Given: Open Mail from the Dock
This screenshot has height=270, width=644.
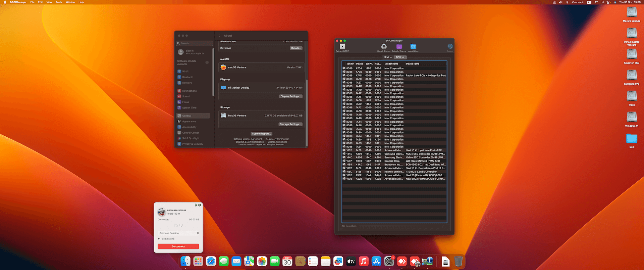Looking at the screenshot, I should click(236, 261).
